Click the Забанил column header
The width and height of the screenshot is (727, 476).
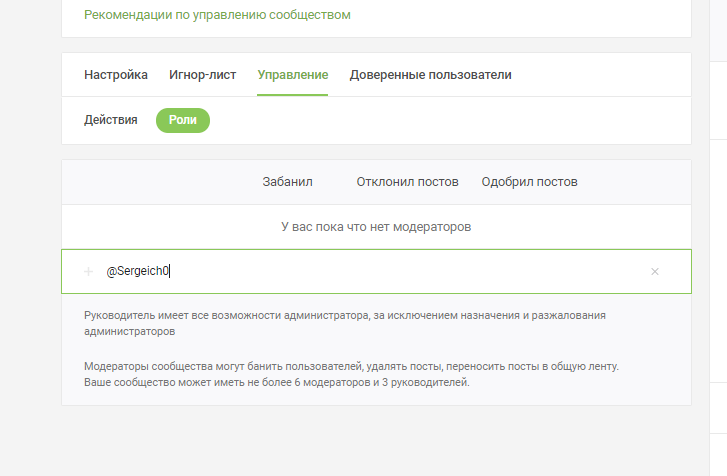point(288,182)
